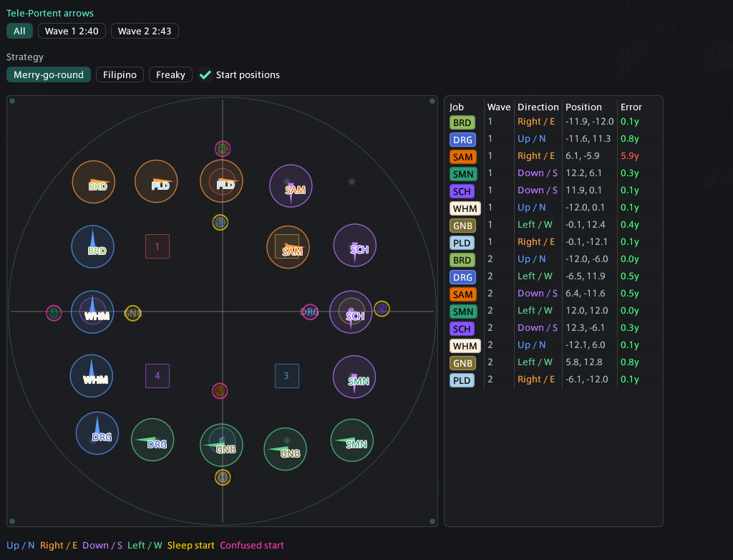Click waymark 4 purple square

click(x=157, y=376)
